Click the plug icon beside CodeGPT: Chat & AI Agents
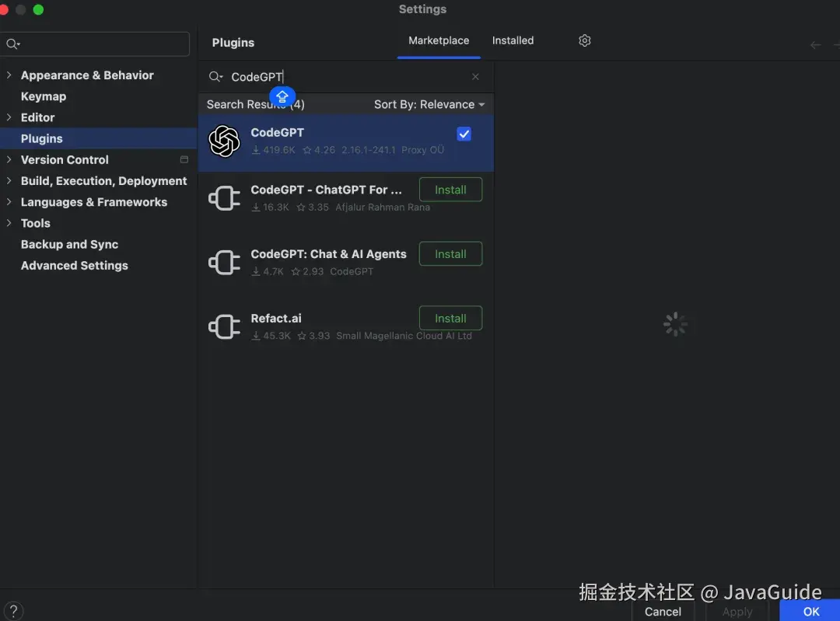 point(224,263)
